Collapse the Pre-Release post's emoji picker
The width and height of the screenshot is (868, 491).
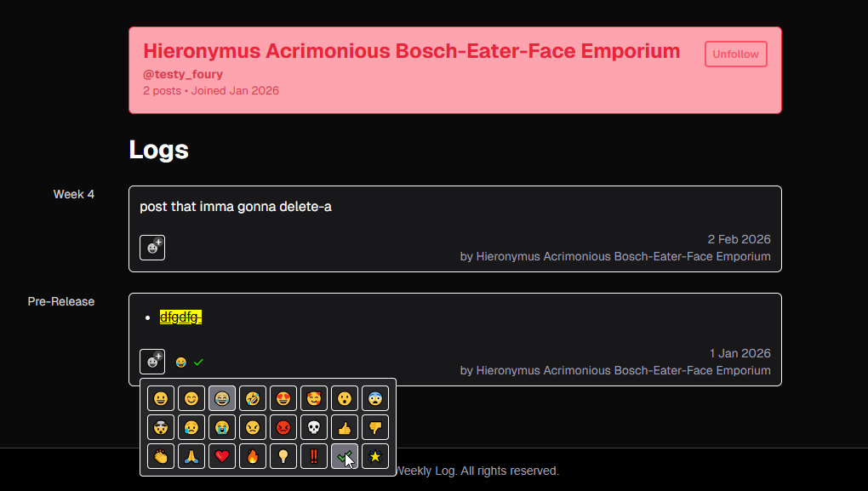152,362
